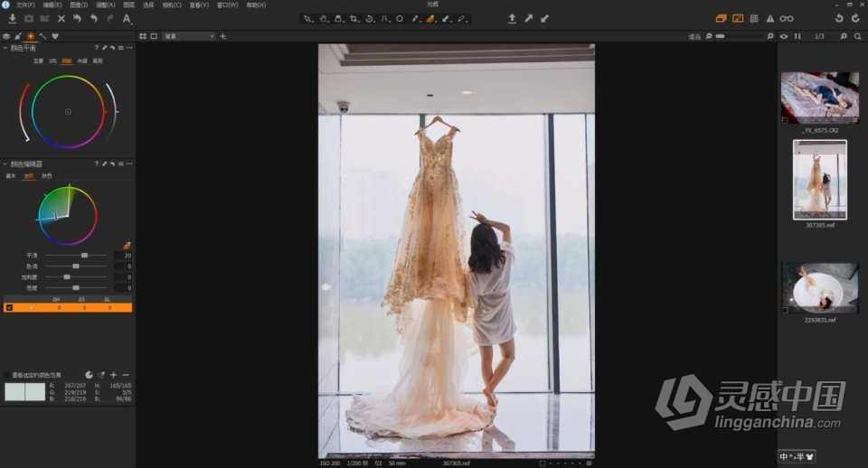Click the viewer zoom slider
The image size is (868, 468).
coord(740,36)
